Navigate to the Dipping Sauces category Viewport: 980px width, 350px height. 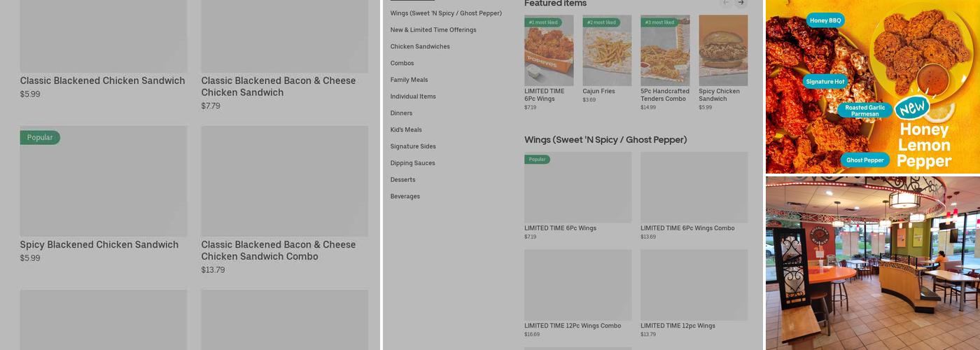coord(413,163)
